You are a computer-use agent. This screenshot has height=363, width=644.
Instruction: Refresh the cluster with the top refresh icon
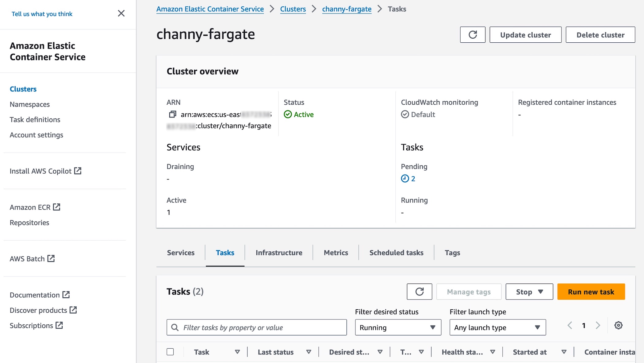point(473,35)
